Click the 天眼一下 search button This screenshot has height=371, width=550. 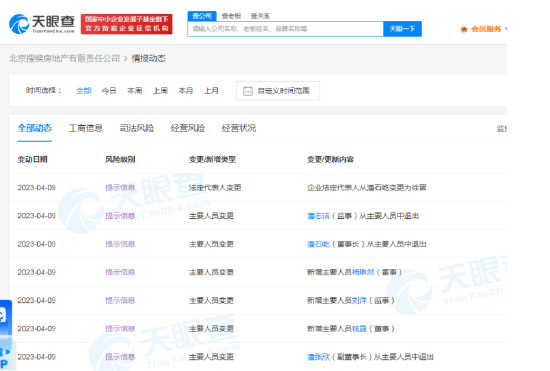[x=402, y=29]
